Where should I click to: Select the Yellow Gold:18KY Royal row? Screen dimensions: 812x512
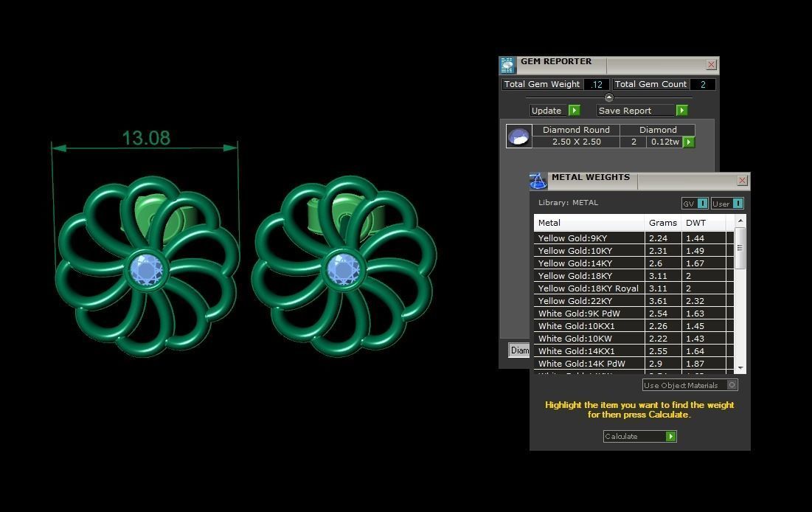(634, 288)
